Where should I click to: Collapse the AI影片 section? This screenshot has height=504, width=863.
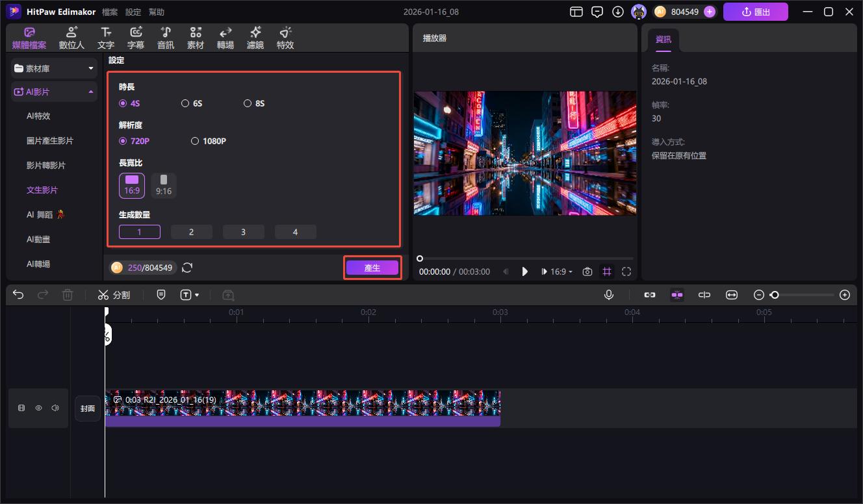tap(91, 92)
